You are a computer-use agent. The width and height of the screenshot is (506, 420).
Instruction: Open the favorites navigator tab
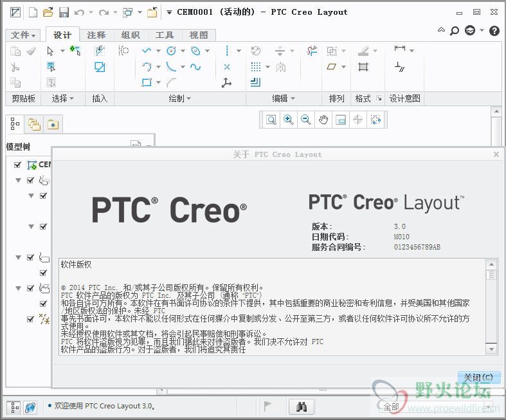[x=53, y=125]
